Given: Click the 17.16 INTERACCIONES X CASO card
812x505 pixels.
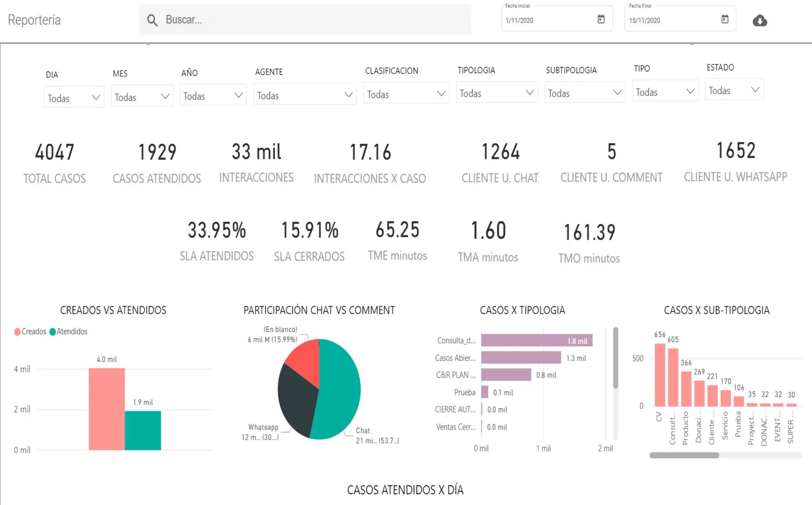Looking at the screenshot, I should pos(370,163).
